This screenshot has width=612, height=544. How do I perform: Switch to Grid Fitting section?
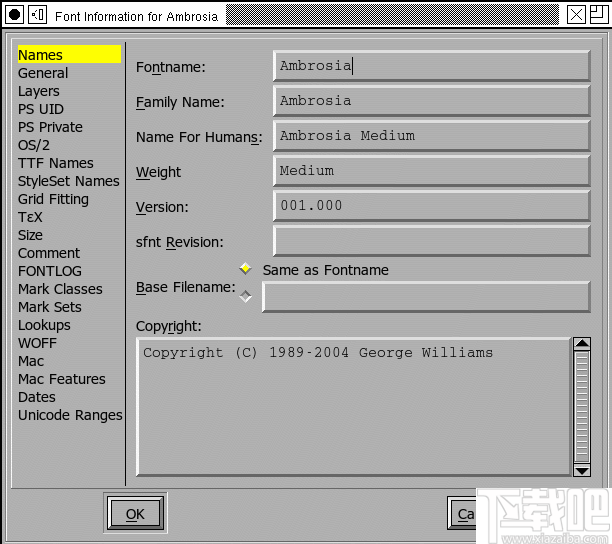53,199
